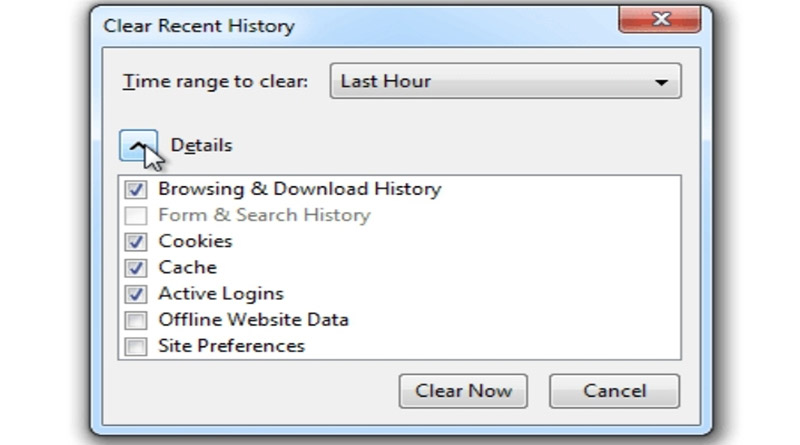Image resolution: width=800 pixels, height=445 pixels.
Task: Disable the Cache checkbox
Action: (x=135, y=268)
